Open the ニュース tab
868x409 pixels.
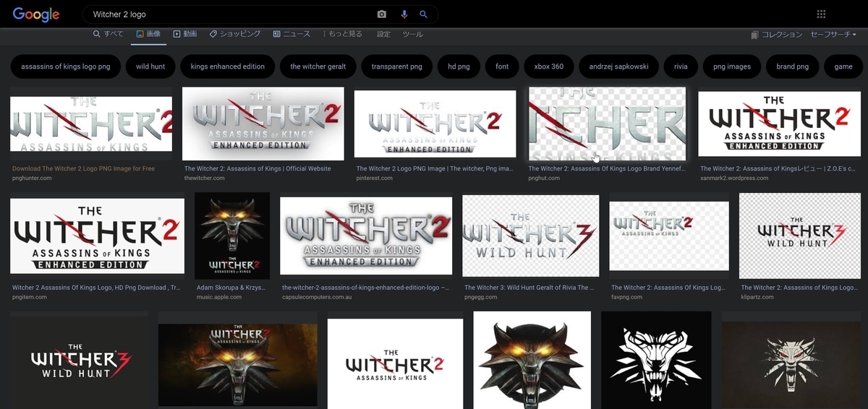292,34
